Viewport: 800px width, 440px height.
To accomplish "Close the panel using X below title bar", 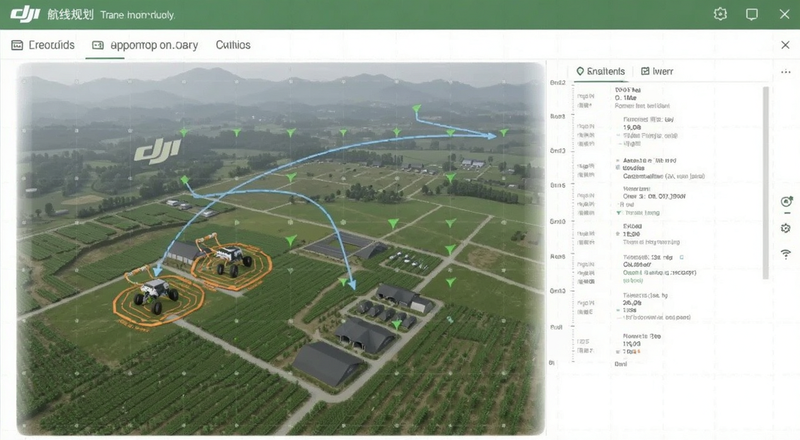I will coord(785,45).
